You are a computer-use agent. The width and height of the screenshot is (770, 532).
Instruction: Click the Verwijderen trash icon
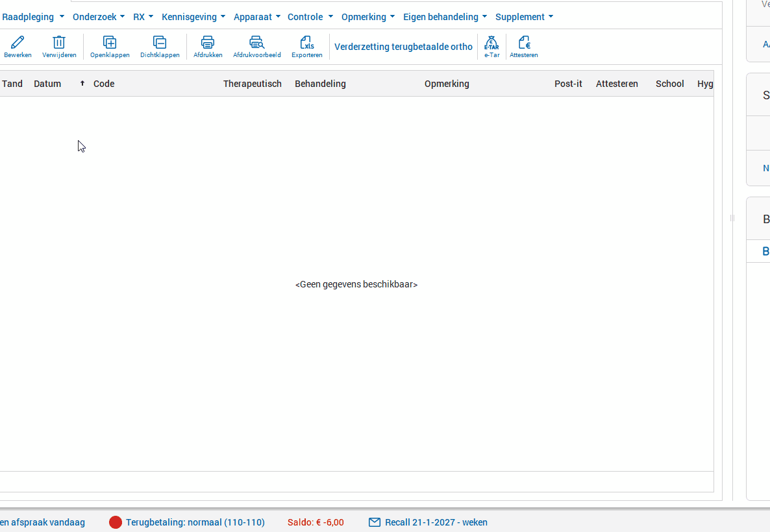click(x=59, y=42)
